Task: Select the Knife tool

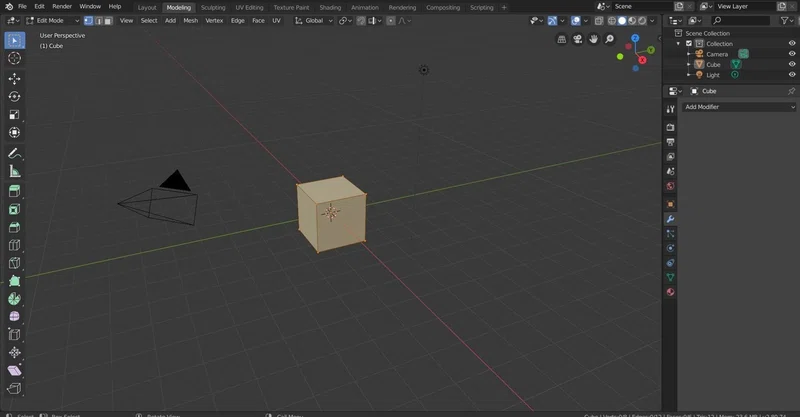Action: pos(14,263)
